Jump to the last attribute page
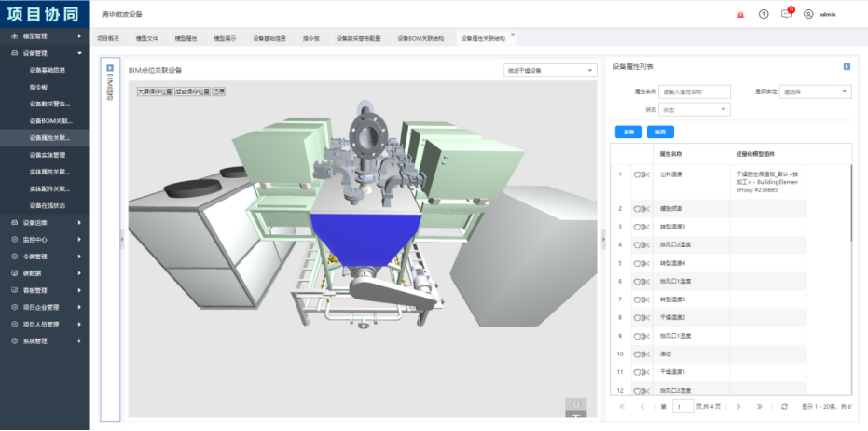Screen dimensions: 868x431 point(760,406)
